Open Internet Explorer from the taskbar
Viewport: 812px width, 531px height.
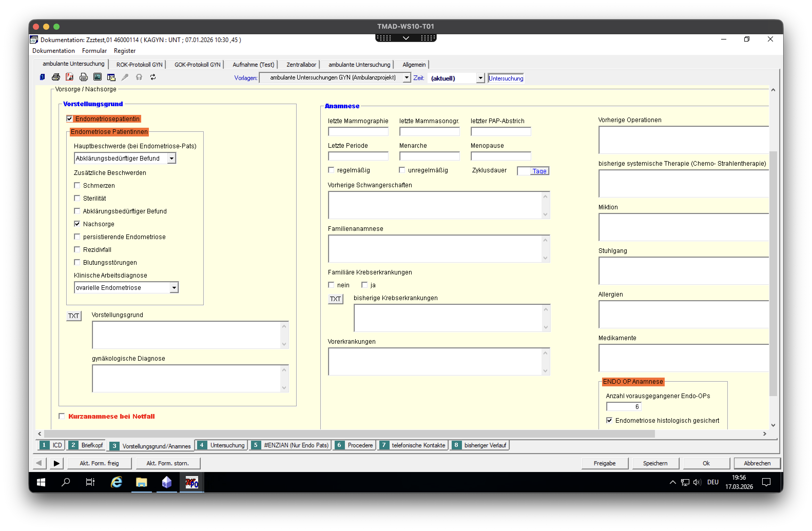(116, 482)
